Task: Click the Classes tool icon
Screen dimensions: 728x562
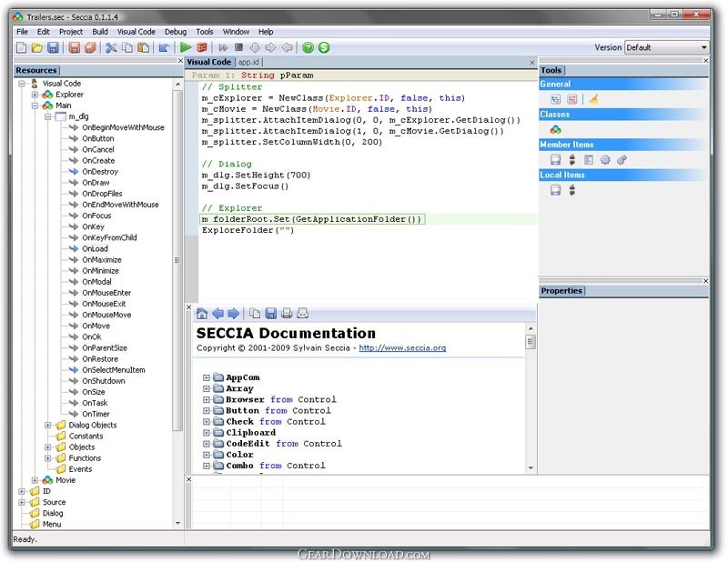Action: (x=555, y=129)
